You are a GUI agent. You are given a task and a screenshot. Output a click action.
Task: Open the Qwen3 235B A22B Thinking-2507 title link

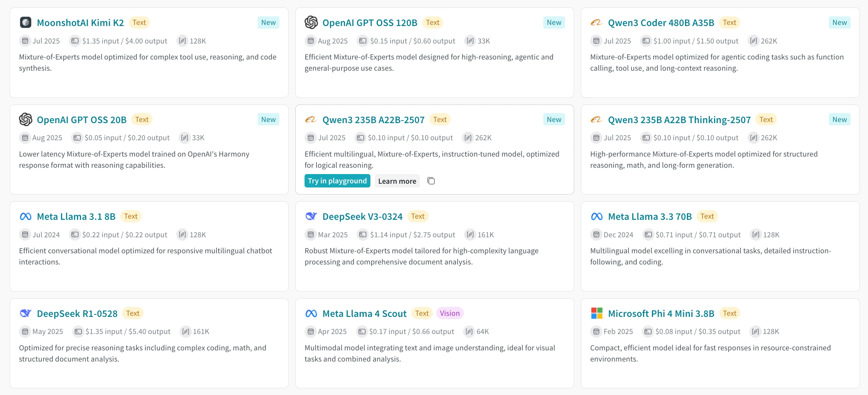[x=679, y=120]
